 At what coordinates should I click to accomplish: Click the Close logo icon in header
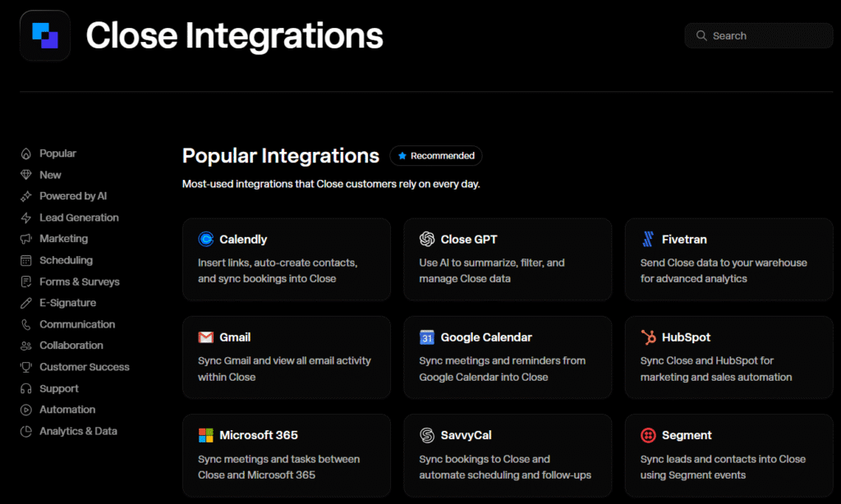pos(44,35)
